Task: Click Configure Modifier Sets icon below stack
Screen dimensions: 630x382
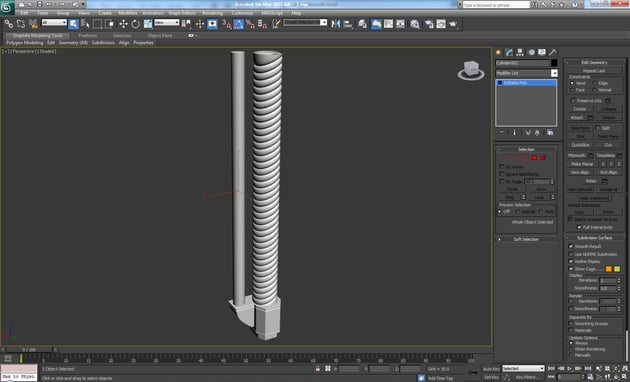Action: point(550,133)
